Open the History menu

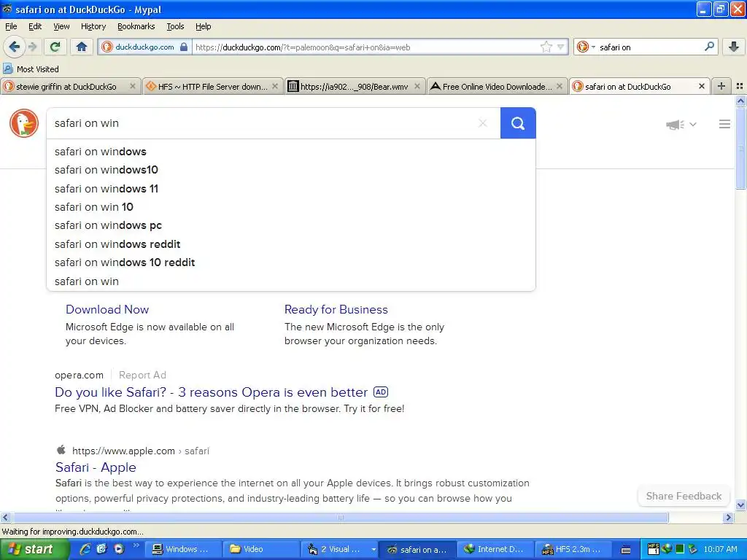tap(93, 26)
